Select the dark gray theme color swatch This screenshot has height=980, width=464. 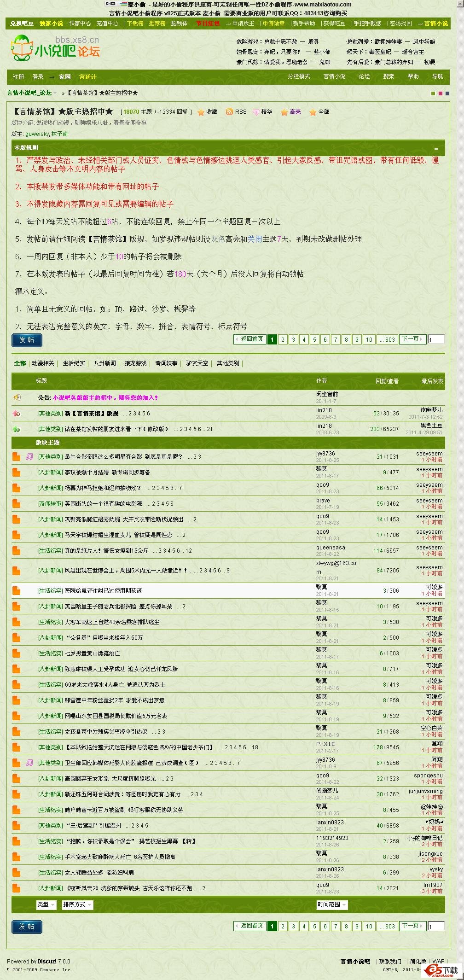point(447,93)
